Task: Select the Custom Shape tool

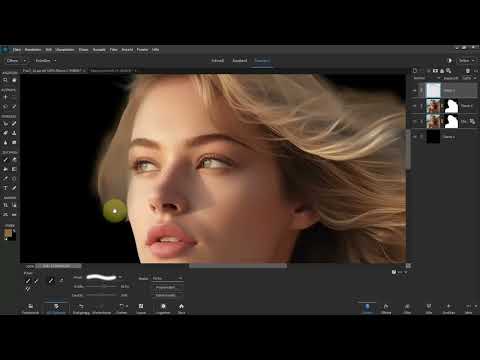Action: (14, 178)
